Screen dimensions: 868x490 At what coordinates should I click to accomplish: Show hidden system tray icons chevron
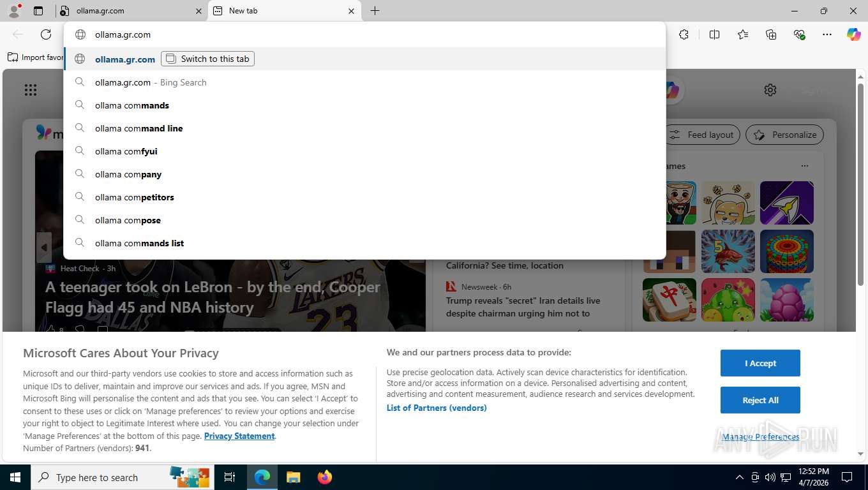tap(739, 477)
